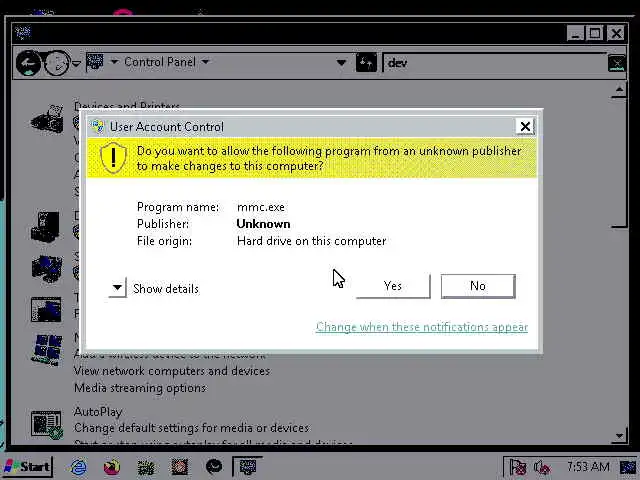Launch Internet Explorer from taskbar
Screen dimensions: 640x480
pos(78,467)
